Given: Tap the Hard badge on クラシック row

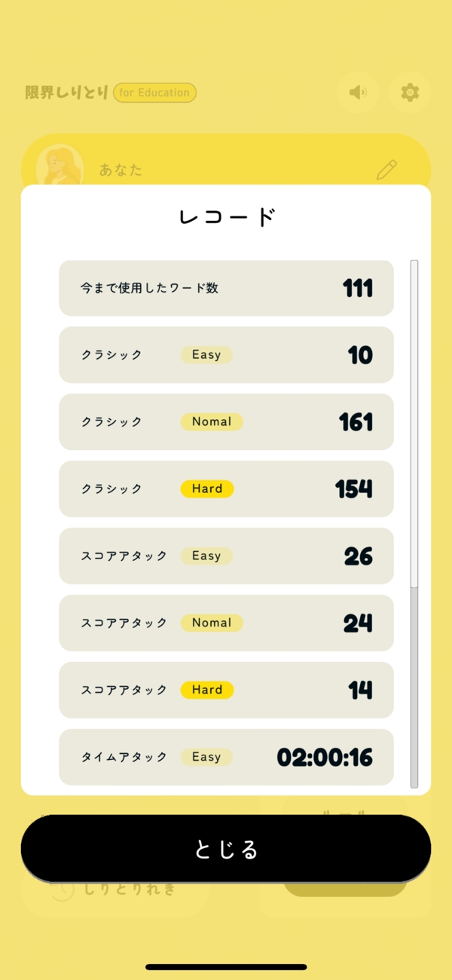Looking at the screenshot, I should pyautogui.click(x=207, y=489).
